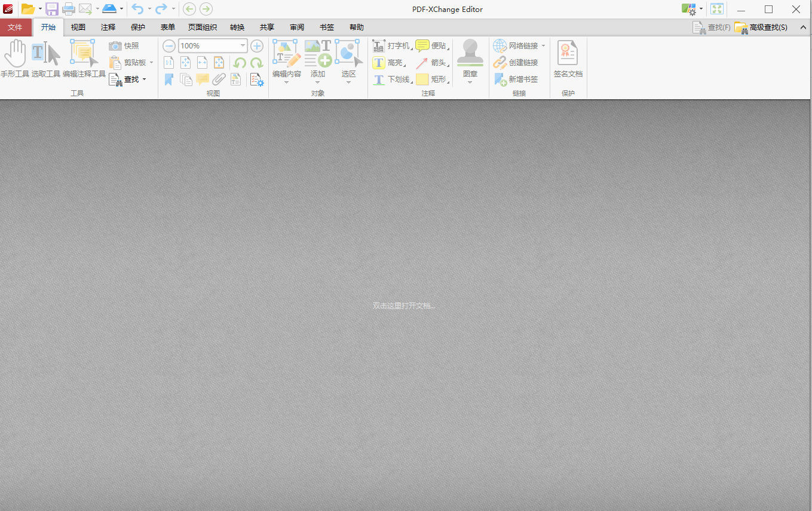Image resolution: width=812 pixels, height=511 pixels.
Task: Click the zoom out minus icon
Action: (x=169, y=46)
